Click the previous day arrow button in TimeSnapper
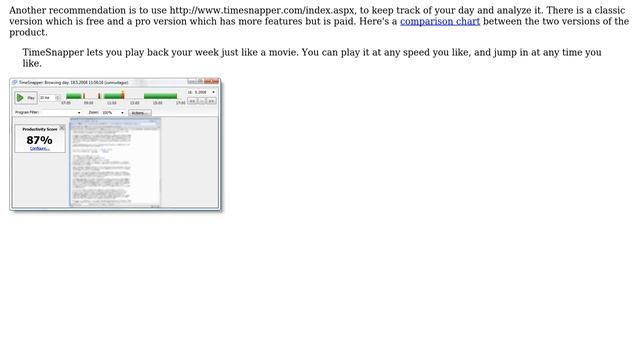The image size is (640, 360). pos(192,100)
